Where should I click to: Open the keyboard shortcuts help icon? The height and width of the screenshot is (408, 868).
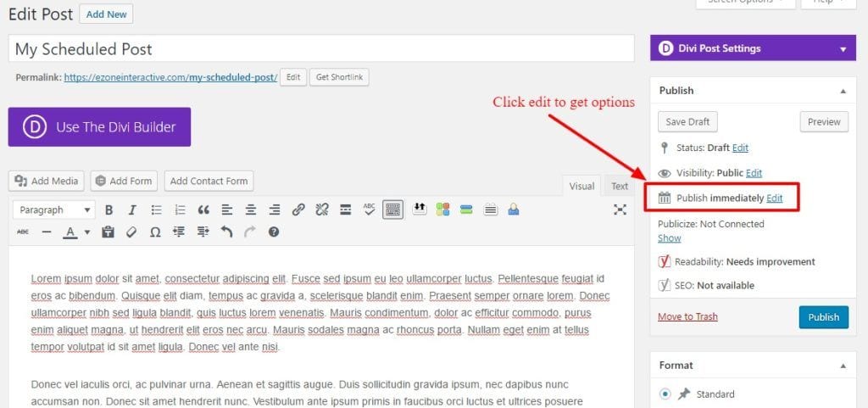tap(274, 232)
